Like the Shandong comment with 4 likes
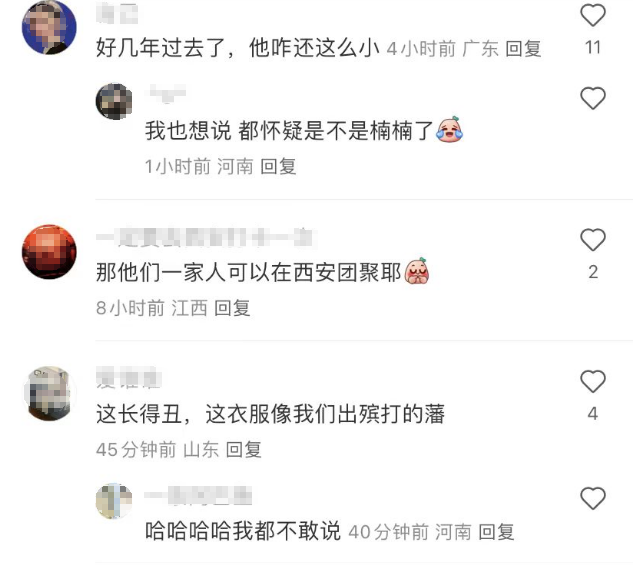This screenshot has height=565, width=638. [x=592, y=381]
